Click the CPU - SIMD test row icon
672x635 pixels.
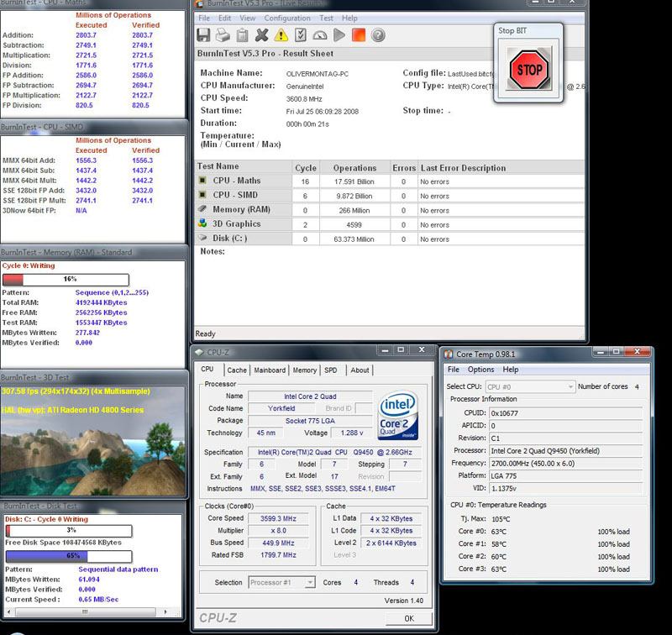tap(202, 195)
